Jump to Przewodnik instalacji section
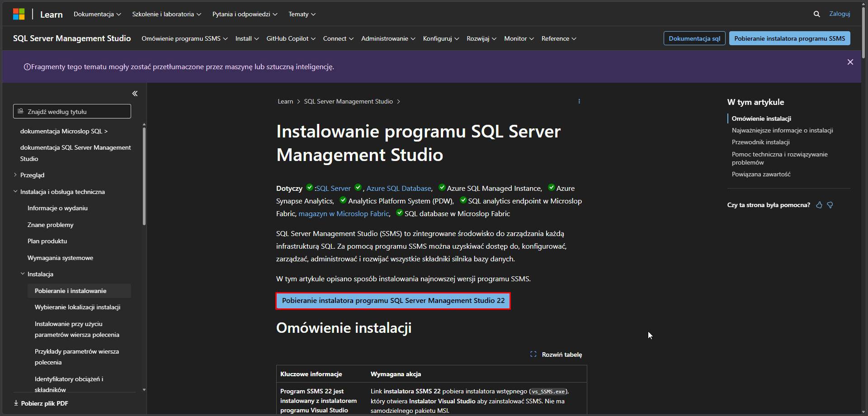Image resolution: width=868 pixels, height=416 pixels. click(x=760, y=142)
